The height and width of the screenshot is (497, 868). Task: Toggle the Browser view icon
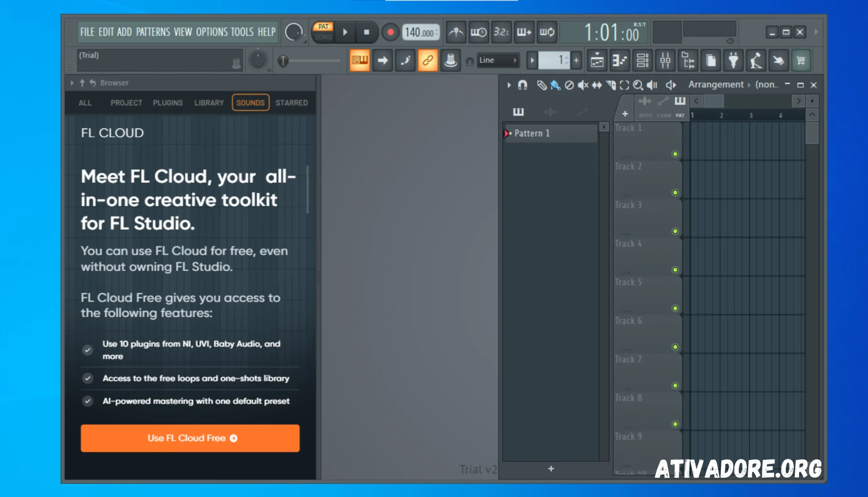pos(688,60)
